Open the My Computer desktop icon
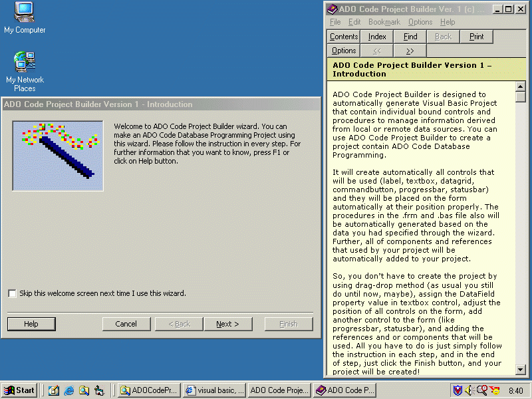This screenshot has height=399, width=532. pyautogui.click(x=25, y=13)
